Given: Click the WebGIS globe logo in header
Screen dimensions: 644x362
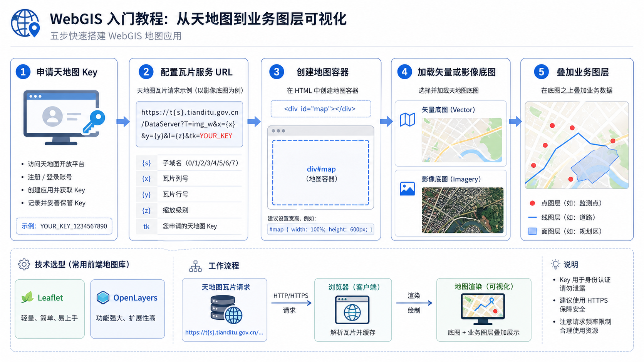Looking at the screenshot, I should pos(25,23).
